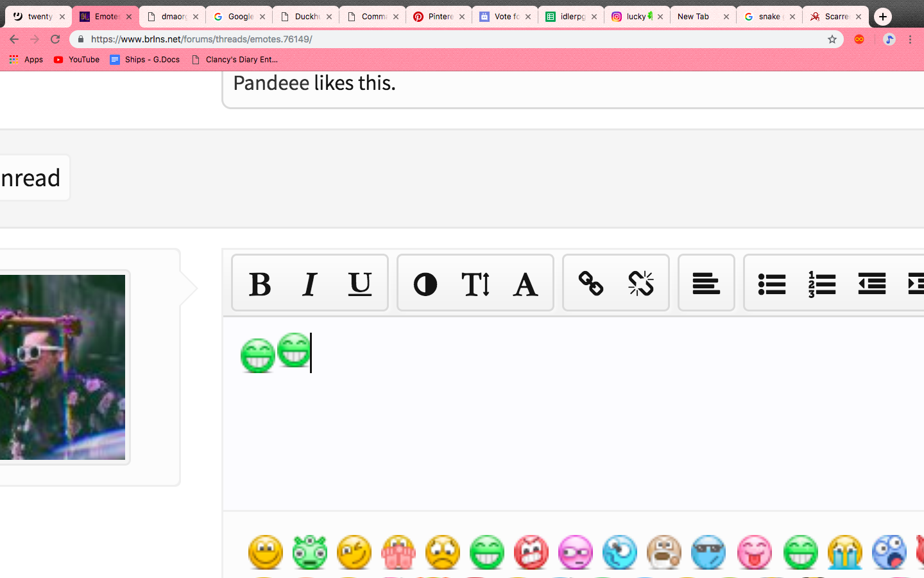The width and height of the screenshot is (924, 578).
Task: Switch to the 'snake' browser tab
Action: tap(769, 17)
